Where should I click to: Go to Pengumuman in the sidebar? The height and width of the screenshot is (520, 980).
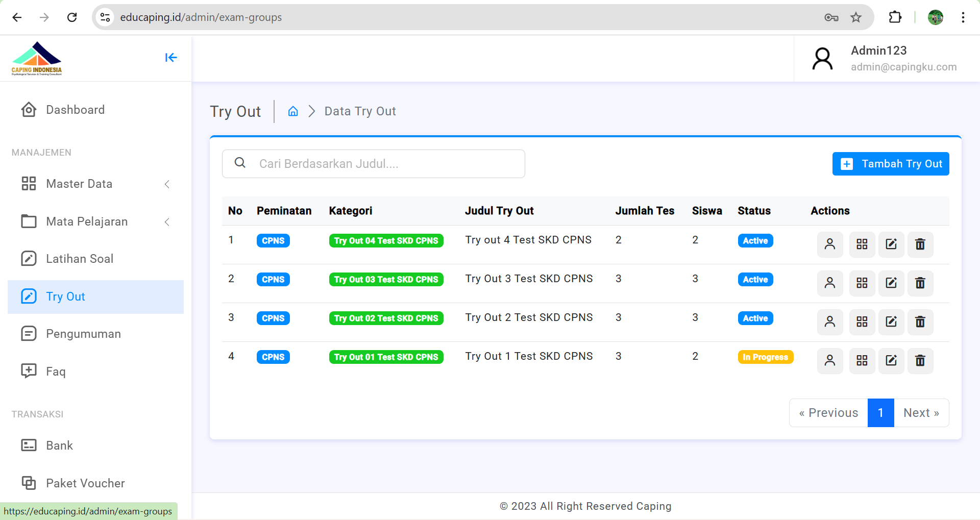(83, 334)
